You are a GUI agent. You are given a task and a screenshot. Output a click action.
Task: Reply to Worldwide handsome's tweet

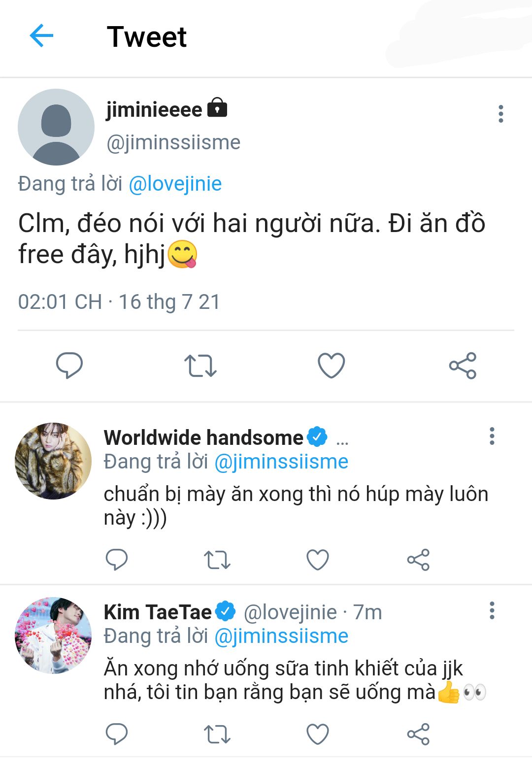click(117, 560)
